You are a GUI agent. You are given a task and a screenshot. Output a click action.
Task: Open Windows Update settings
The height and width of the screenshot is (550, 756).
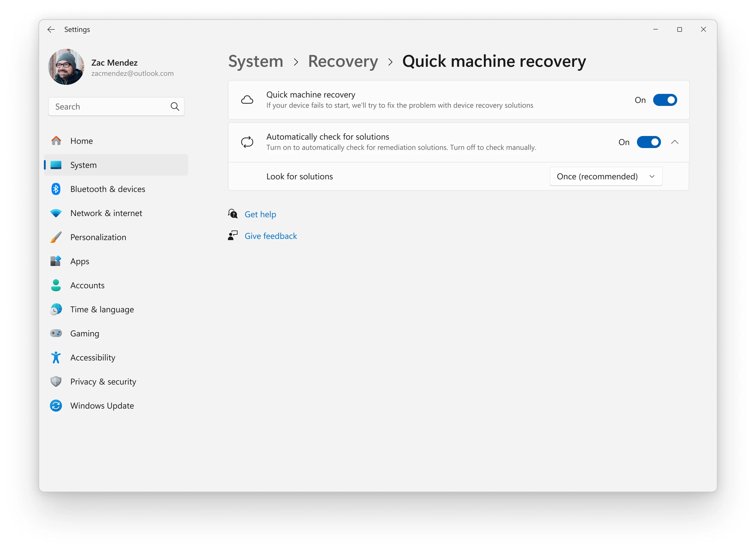tap(102, 405)
